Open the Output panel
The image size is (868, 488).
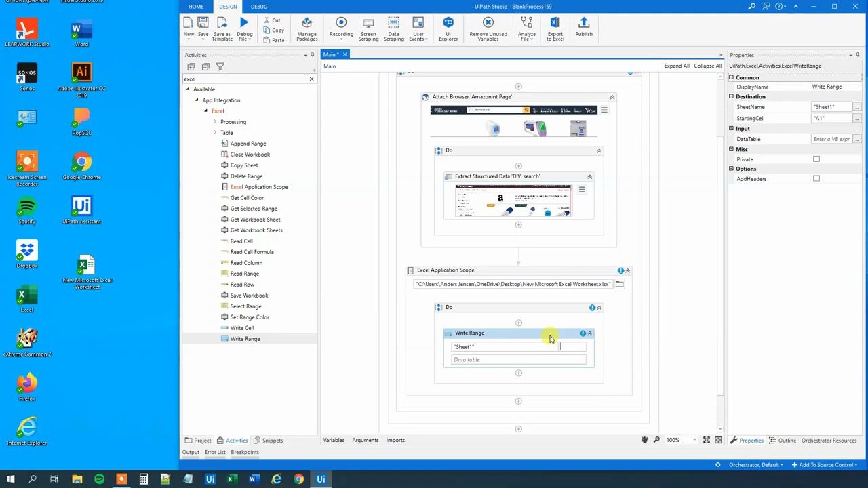(x=191, y=453)
